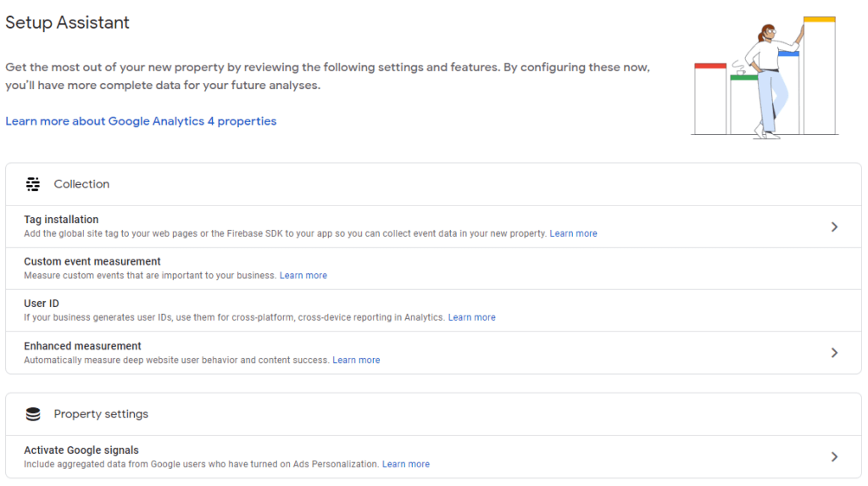Click Learn more link for Custom event measurement
868x486 pixels.
coord(303,276)
